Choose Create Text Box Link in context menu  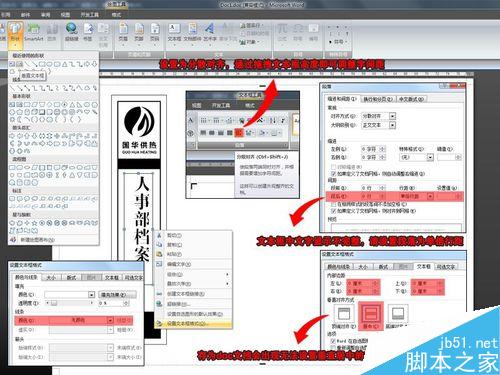click(193, 294)
